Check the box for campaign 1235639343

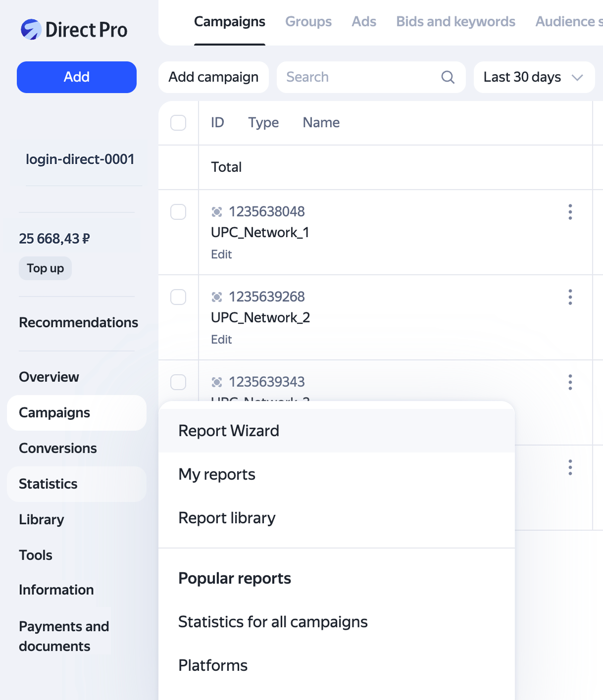click(x=178, y=382)
